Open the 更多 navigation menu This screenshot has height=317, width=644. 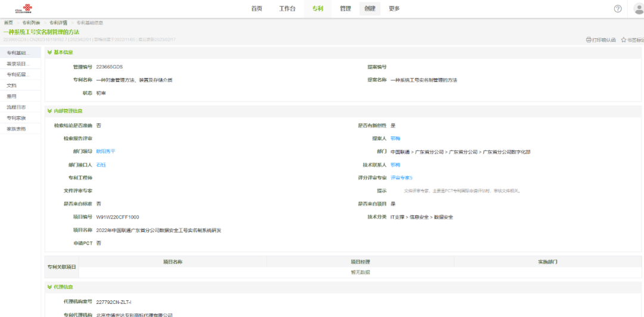click(394, 8)
